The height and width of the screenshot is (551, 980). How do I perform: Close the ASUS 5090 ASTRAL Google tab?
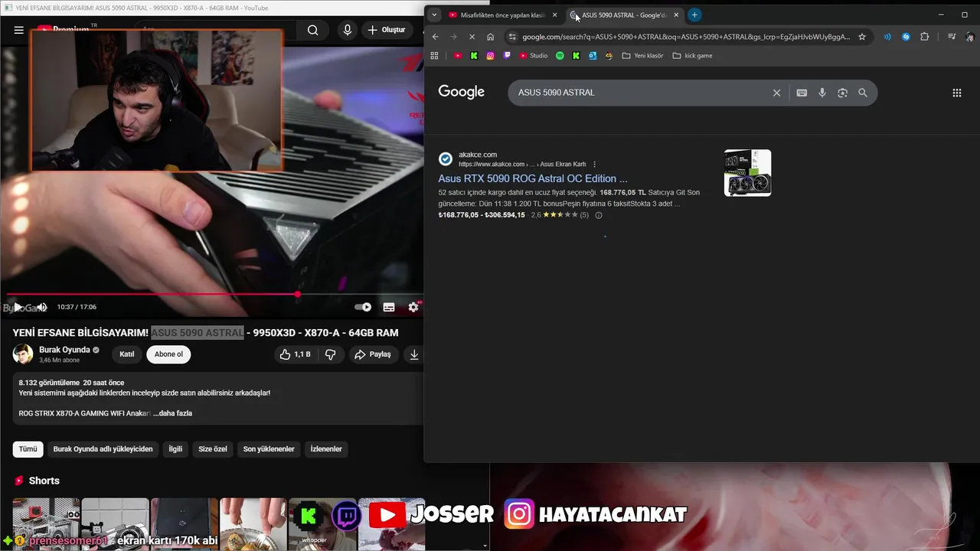(x=676, y=15)
